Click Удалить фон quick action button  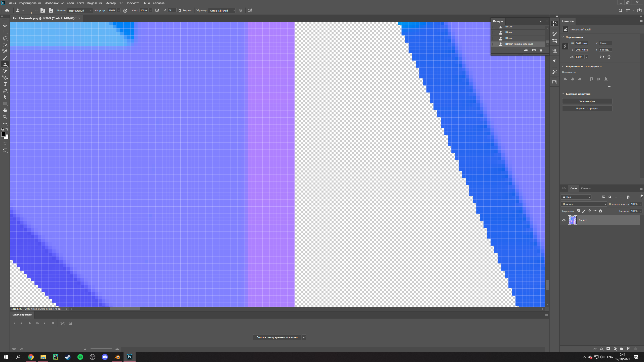[x=587, y=101]
